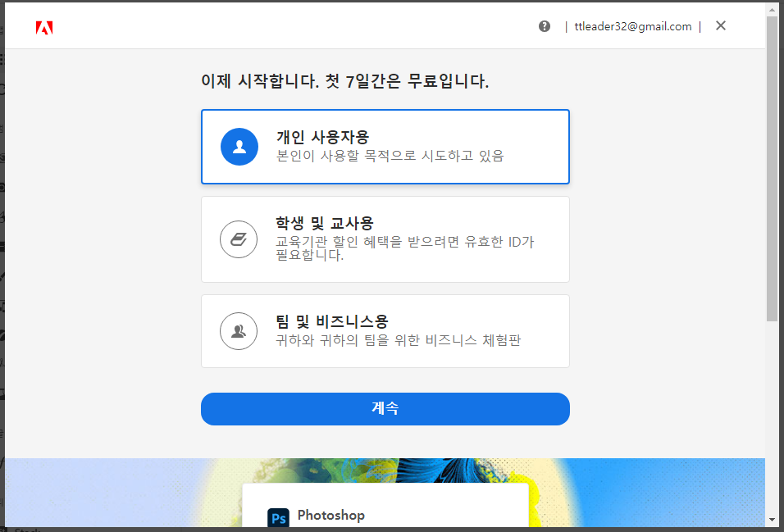Select the 학생 및 교사용 option card
This screenshot has width=784, height=532.
tap(385, 239)
